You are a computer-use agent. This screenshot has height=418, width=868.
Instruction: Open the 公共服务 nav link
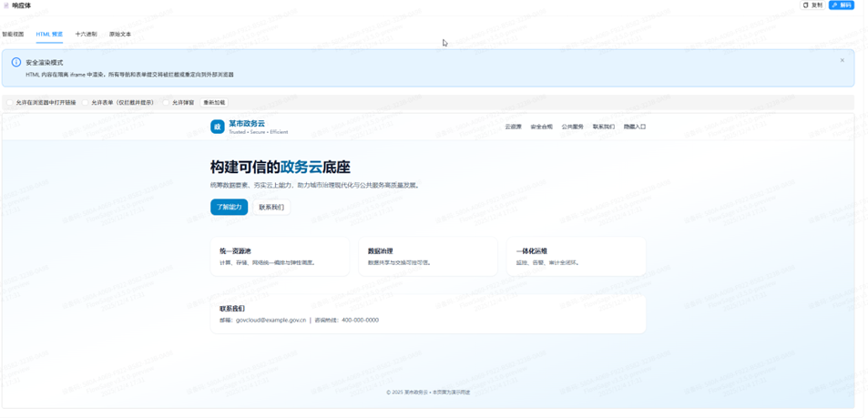[x=572, y=127]
